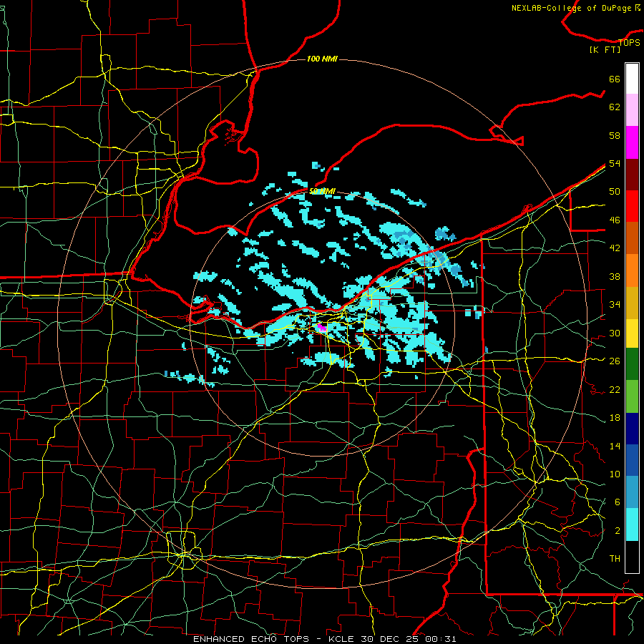Click the light blue 6 kft legend swatch
Screen dimensions: 644x644
tap(632, 492)
